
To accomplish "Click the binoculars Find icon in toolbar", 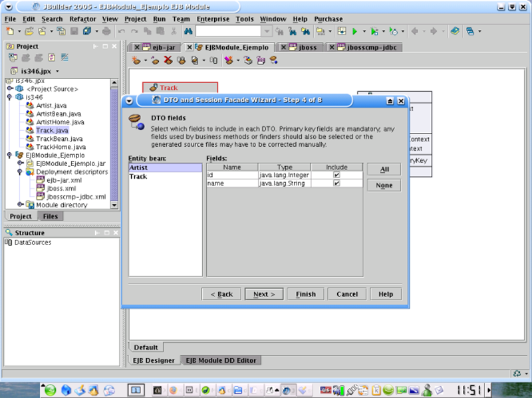I will (x=188, y=31).
